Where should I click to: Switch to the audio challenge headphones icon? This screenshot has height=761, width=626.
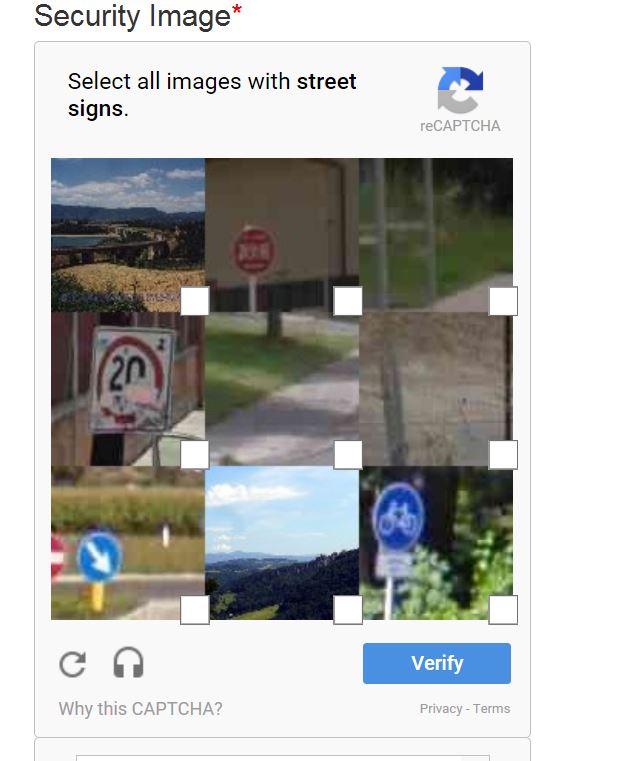pos(128,662)
